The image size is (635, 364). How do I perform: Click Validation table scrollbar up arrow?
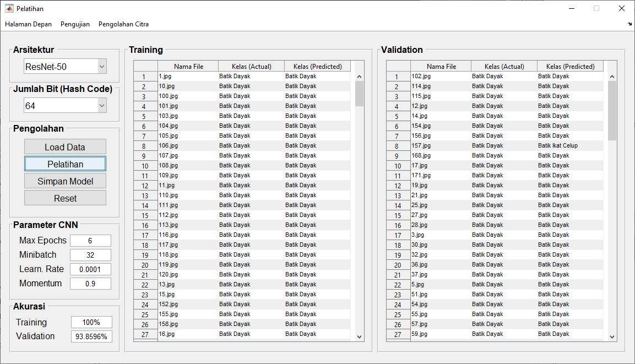point(612,77)
